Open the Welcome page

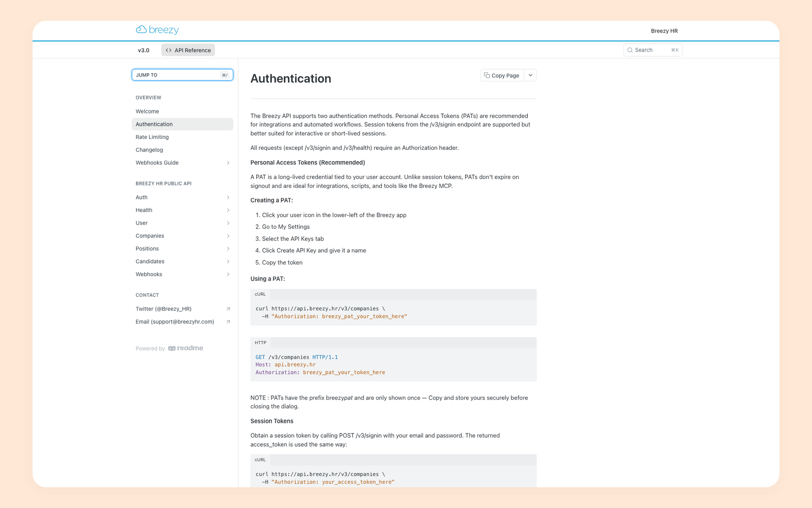(x=182, y=111)
